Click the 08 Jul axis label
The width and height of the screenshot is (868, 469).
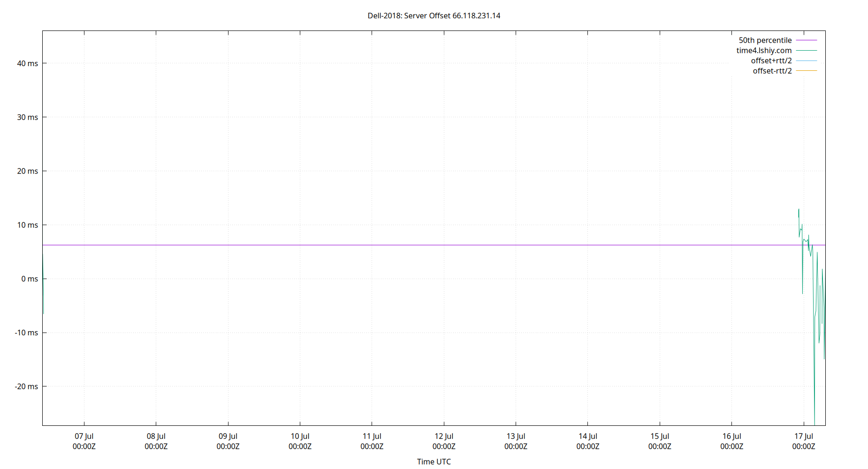pos(156,436)
